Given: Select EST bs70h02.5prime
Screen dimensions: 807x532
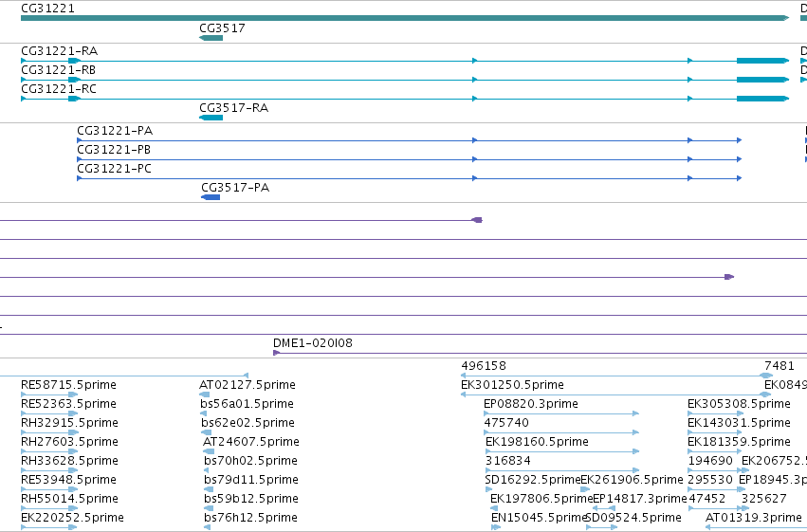Looking at the screenshot, I should pos(250,461).
